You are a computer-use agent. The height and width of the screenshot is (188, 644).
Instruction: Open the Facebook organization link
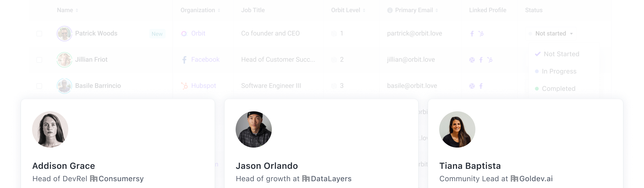pyautogui.click(x=205, y=60)
